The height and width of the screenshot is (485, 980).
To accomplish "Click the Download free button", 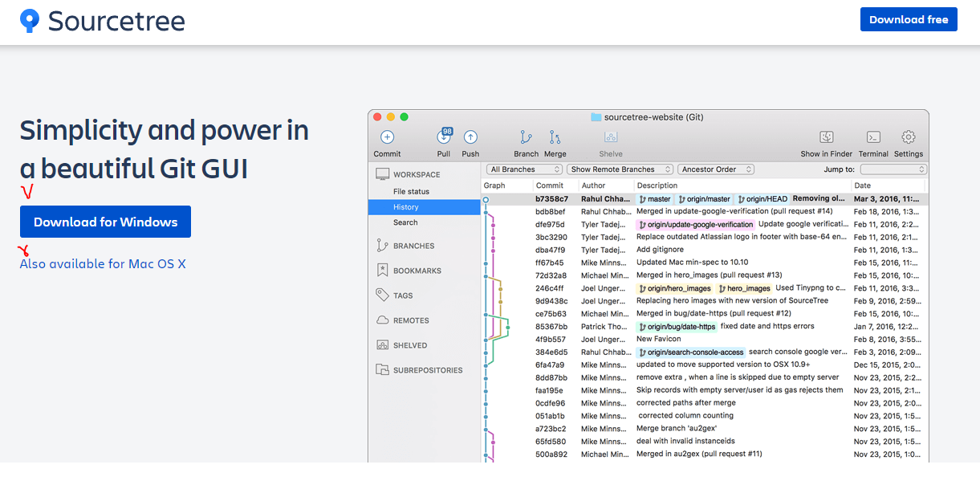I will point(909,19).
